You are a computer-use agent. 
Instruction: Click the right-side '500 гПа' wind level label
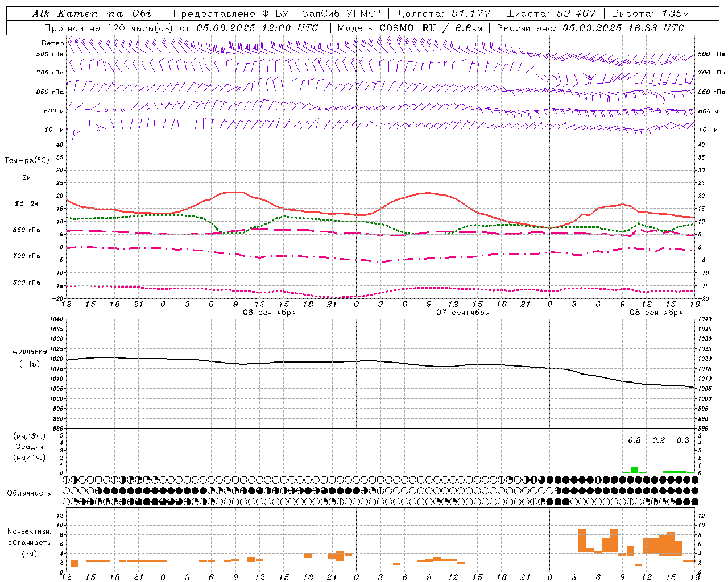[x=712, y=54]
